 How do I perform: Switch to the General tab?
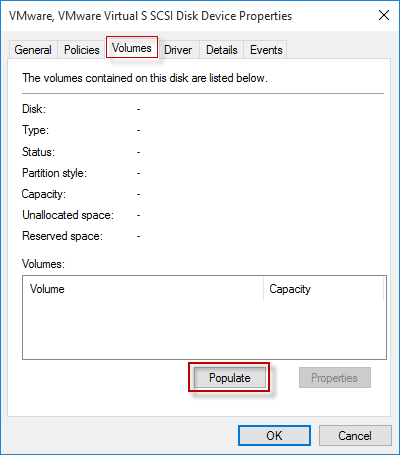[x=33, y=50]
